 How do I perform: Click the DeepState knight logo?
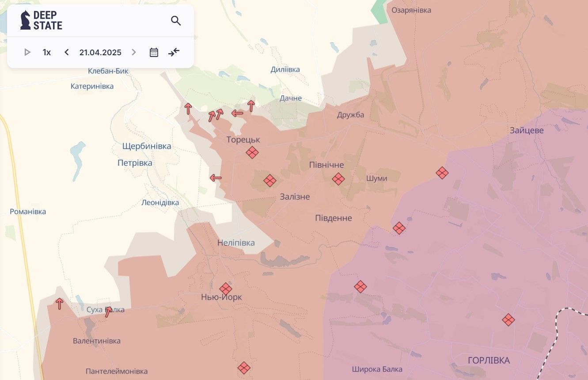click(26, 20)
